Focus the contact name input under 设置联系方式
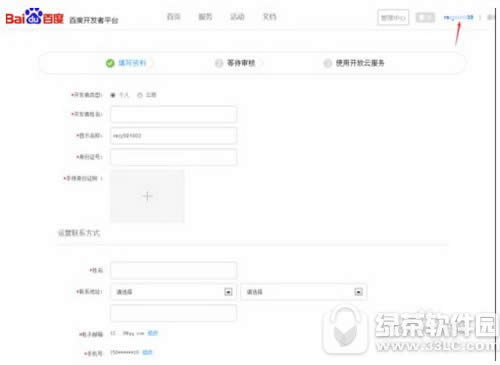Screen dimensions: 500x365 pyautogui.click(x=173, y=270)
